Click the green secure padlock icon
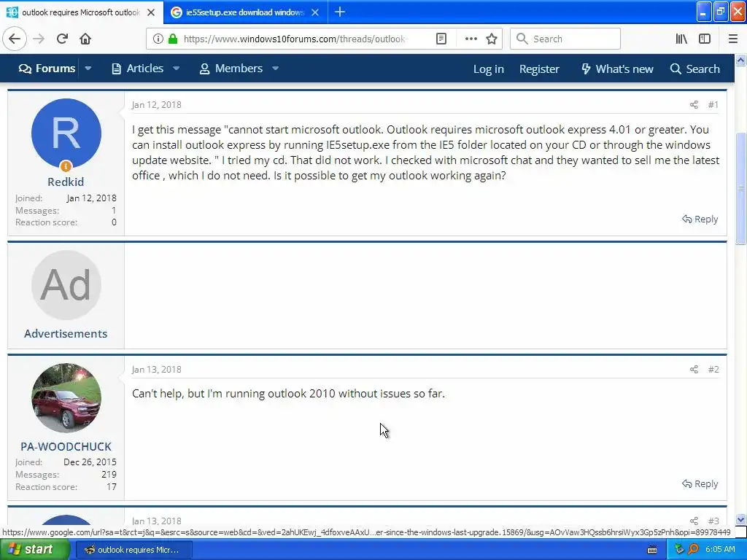Viewport: 747px width, 560px height. [172, 39]
